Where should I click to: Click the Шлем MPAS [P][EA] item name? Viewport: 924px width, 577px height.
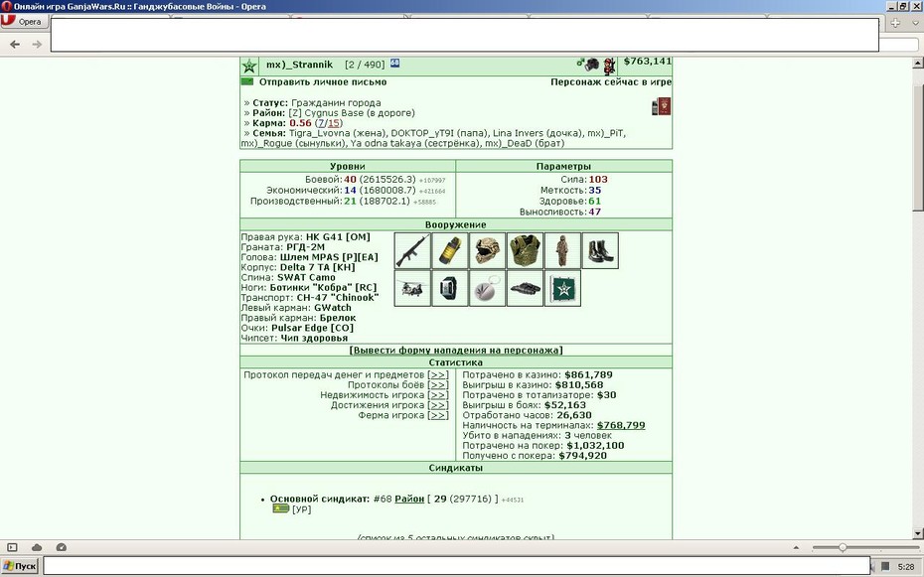coord(329,257)
